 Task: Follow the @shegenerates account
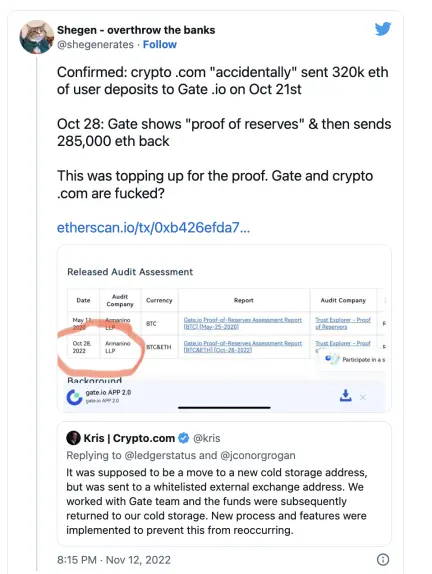[160, 45]
